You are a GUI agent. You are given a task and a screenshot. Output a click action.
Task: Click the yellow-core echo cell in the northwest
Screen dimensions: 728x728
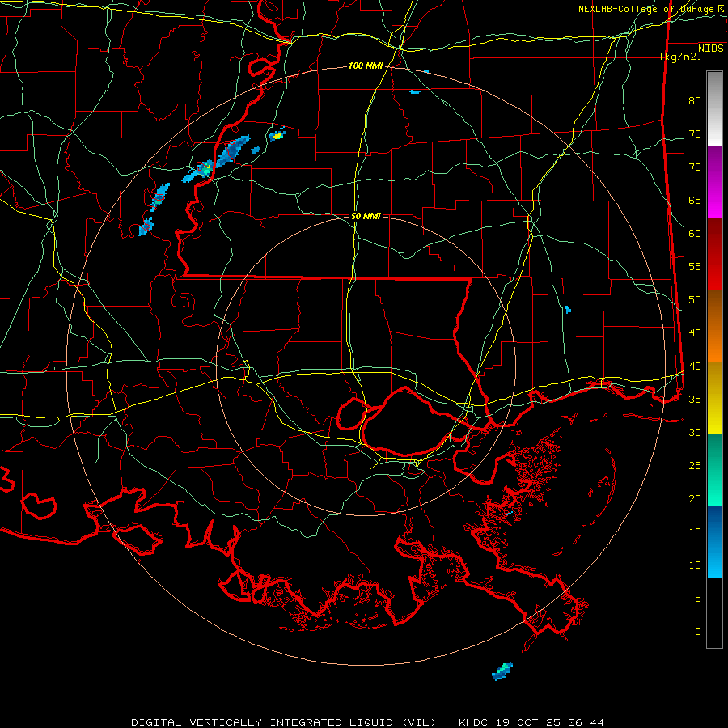coord(277,135)
